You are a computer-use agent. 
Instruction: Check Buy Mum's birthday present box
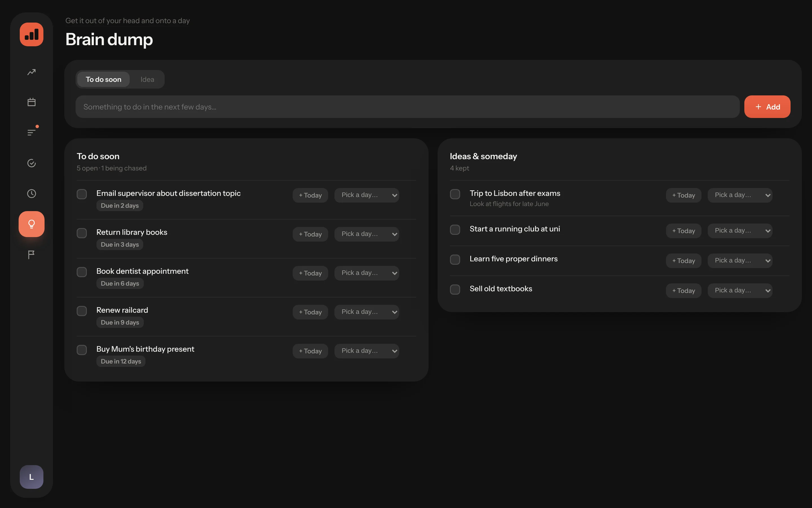tap(82, 350)
